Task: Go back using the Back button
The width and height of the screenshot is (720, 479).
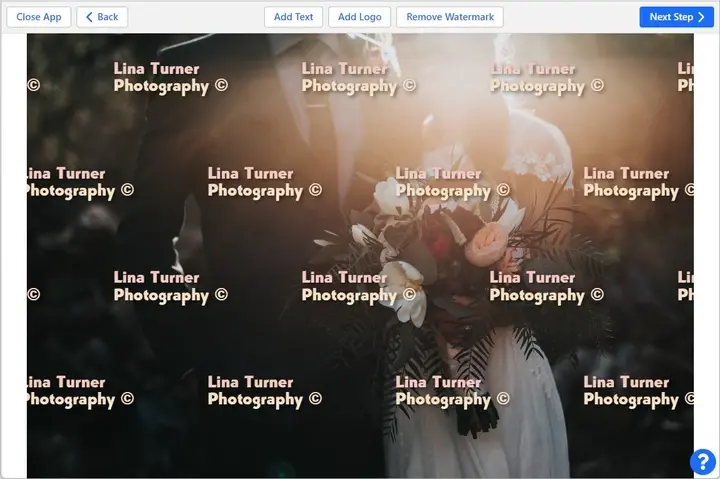Action: pyautogui.click(x=102, y=17)
